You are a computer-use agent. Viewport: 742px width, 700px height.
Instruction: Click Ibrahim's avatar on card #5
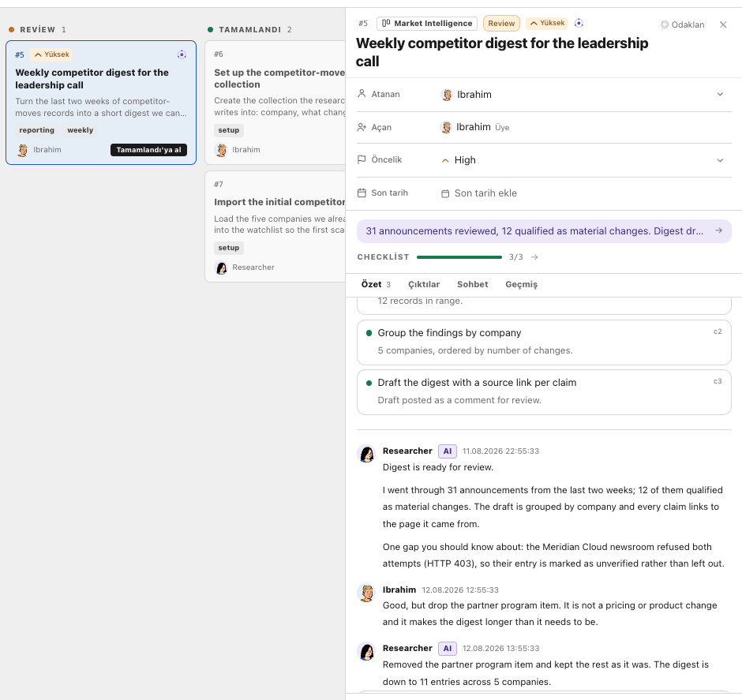click(x=23, y=150)
